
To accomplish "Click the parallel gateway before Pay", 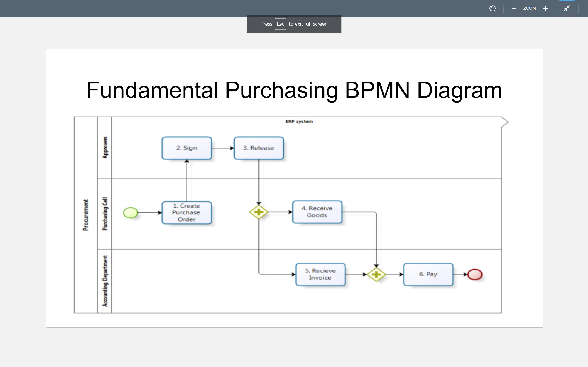I will point(376,275).
